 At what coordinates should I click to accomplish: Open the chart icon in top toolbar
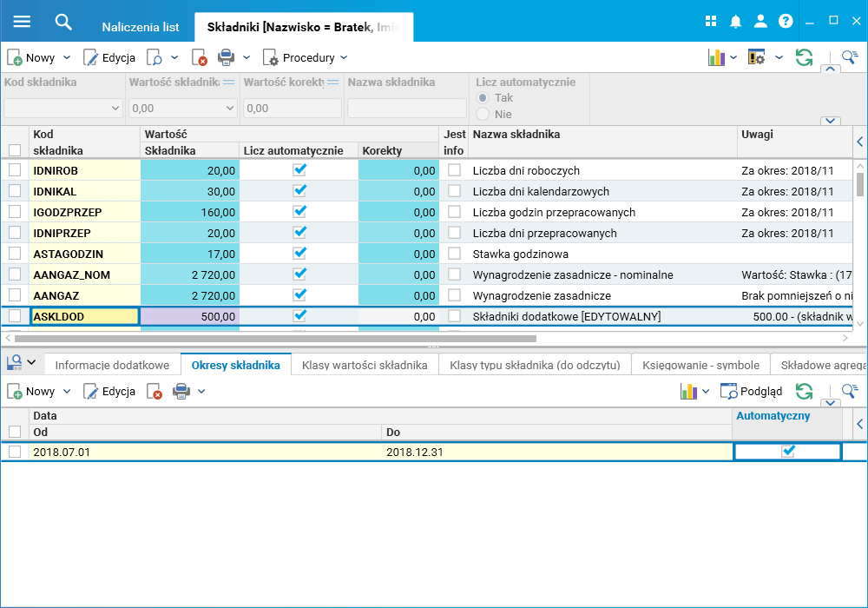[716, 58]
